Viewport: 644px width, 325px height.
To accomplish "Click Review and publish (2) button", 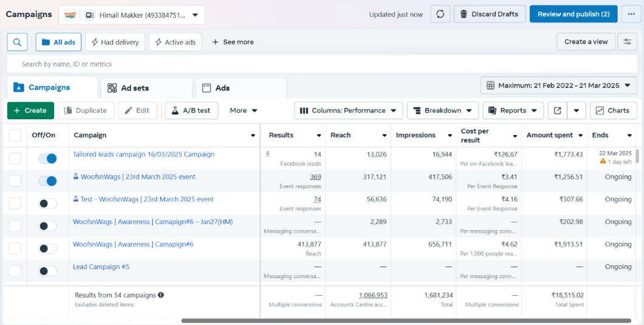I will [573, 14].
